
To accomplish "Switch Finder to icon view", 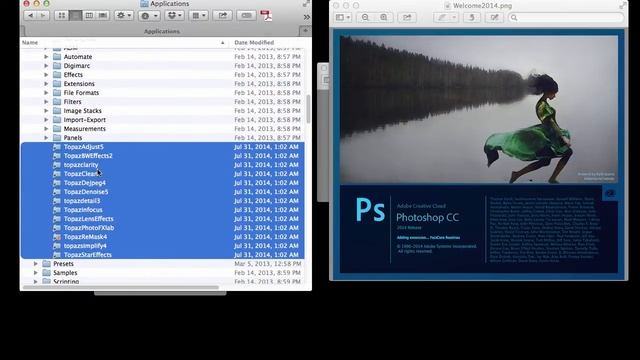I will point(61,16).
